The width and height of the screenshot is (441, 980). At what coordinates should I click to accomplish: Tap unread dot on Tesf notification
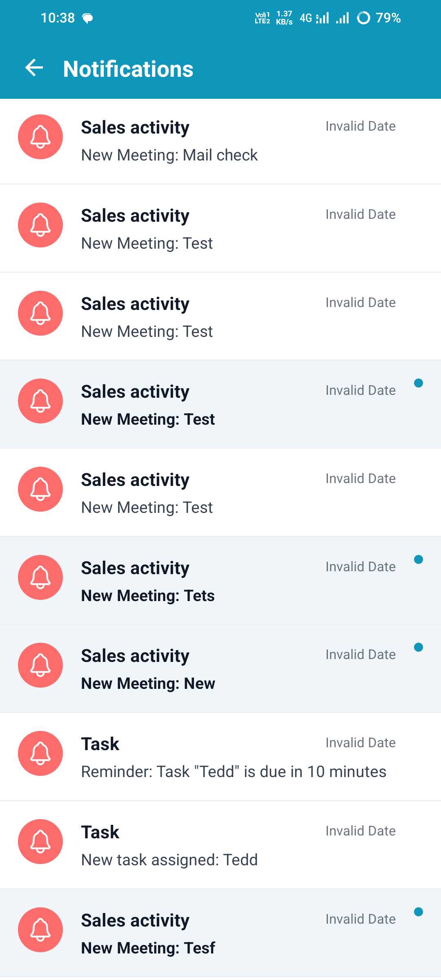[418, 912]
